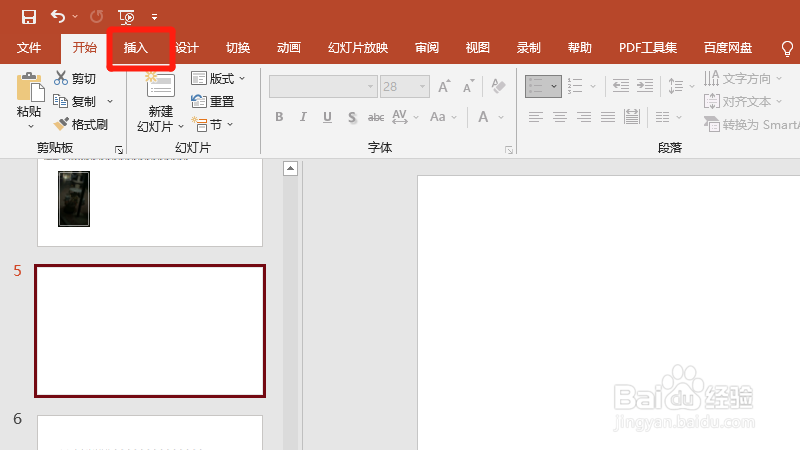This screenshot has height=450, width=800.
Task: Expand the 复制 dropdown arrow
Action: [110, 102]
